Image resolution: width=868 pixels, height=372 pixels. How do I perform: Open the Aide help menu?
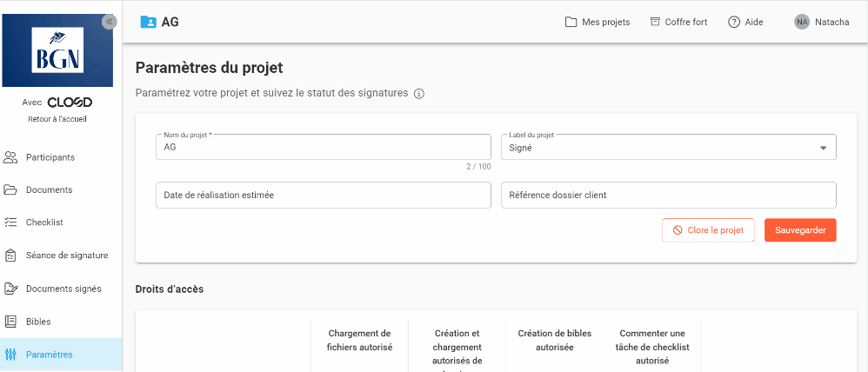coord(745,22)
